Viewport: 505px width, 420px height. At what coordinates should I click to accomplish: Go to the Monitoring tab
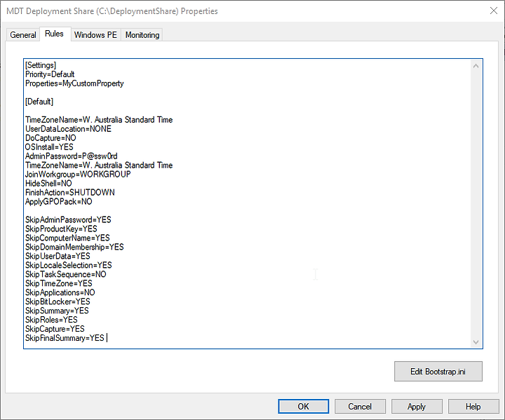(142, 35)
